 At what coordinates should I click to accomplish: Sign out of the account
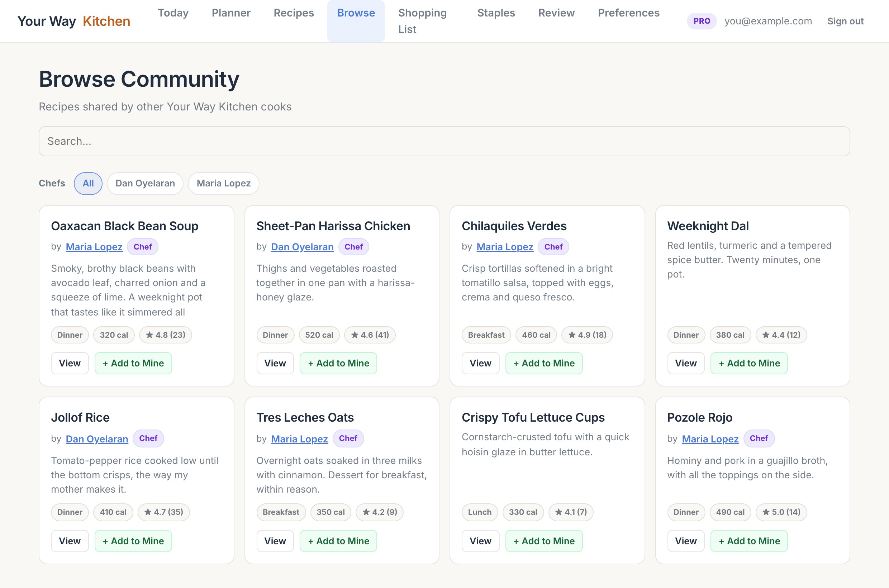point(845,21)
